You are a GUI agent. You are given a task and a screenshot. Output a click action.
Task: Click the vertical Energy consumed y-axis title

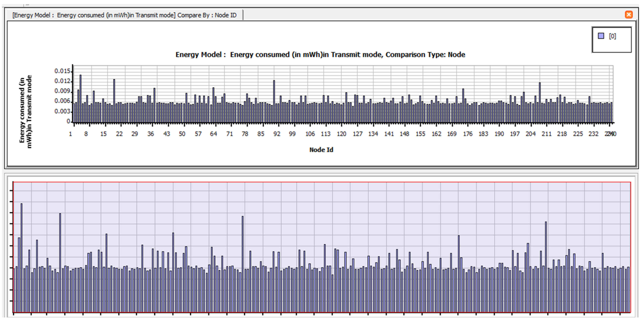tap(26, 111)
